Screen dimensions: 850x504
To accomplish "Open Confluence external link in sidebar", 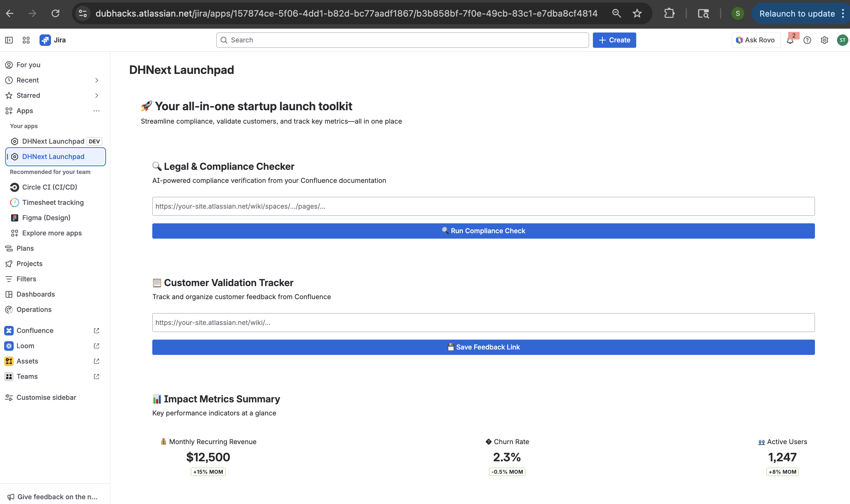I will tap(97, 330).
